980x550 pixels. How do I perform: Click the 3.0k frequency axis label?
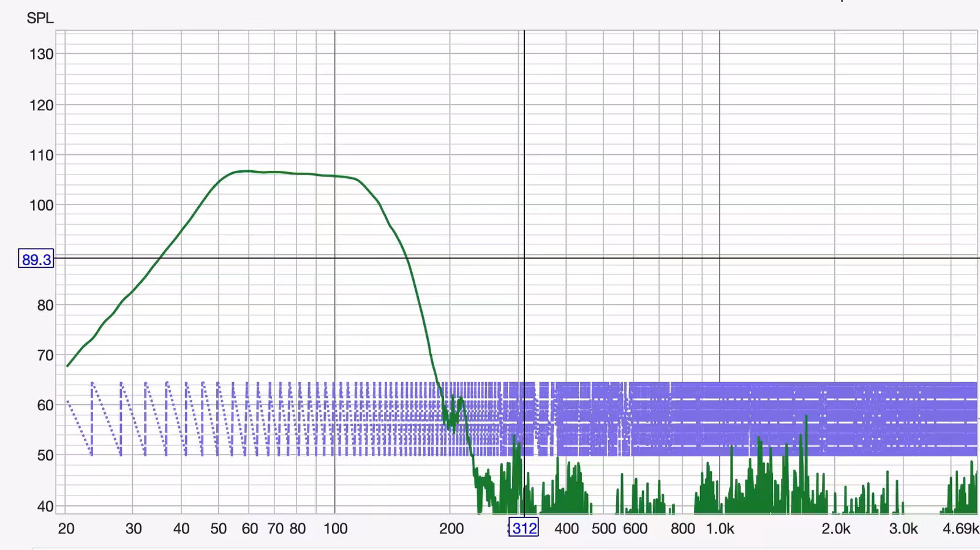point(903,529)
